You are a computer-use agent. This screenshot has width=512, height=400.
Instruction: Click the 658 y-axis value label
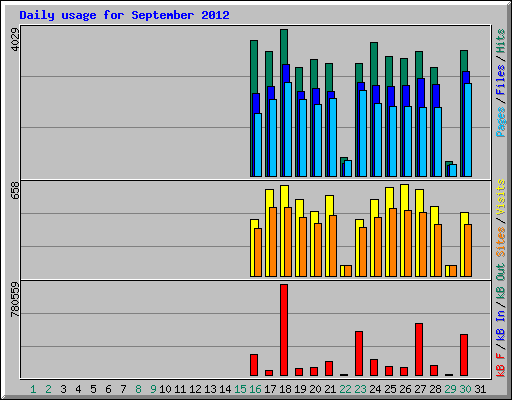15,190
